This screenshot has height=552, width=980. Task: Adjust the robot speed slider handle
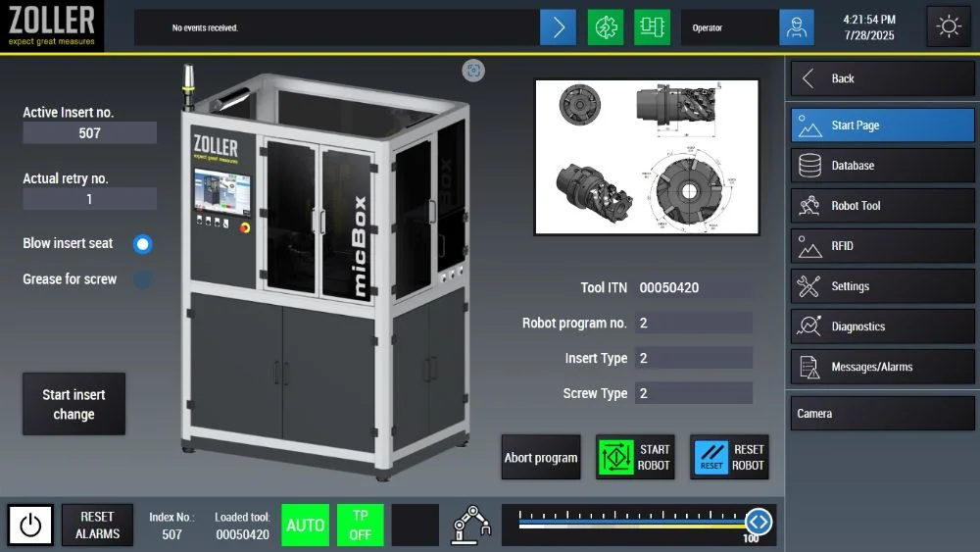point(758,523)
